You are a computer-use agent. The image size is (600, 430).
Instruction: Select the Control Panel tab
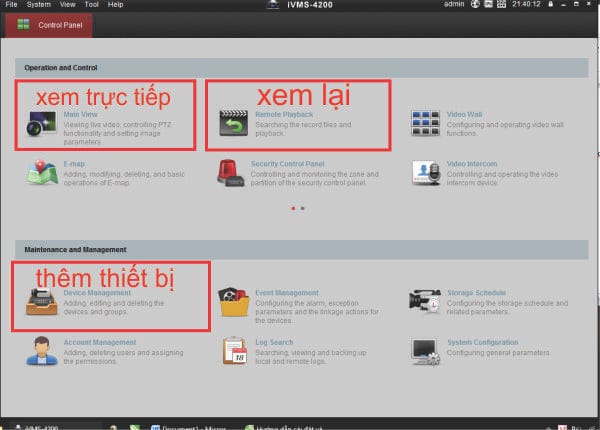[49, 25]
